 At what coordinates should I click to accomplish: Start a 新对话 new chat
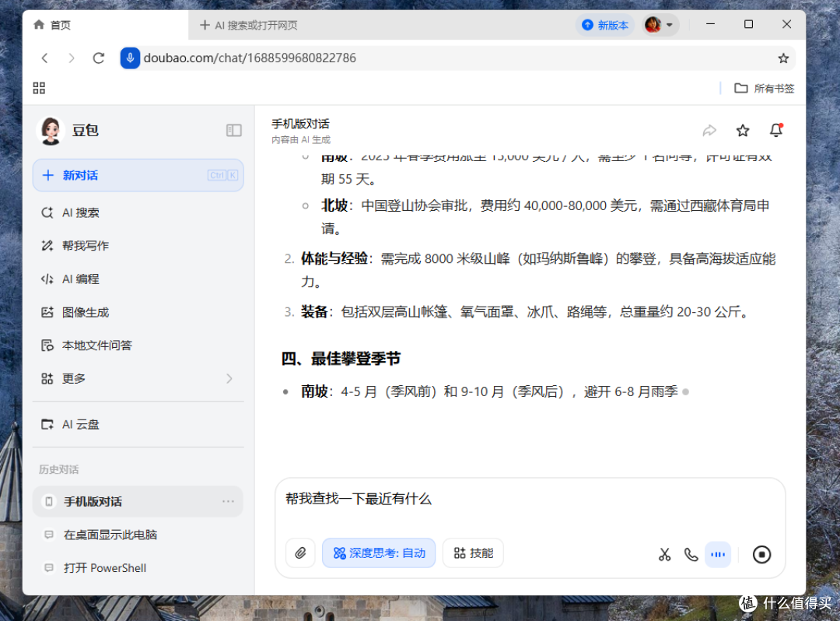138,175
